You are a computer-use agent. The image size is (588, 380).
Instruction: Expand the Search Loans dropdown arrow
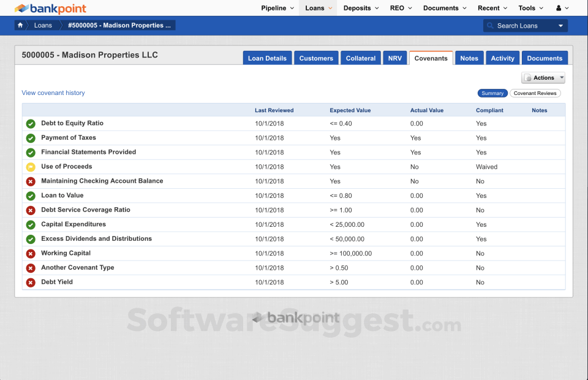pos(560,26)
